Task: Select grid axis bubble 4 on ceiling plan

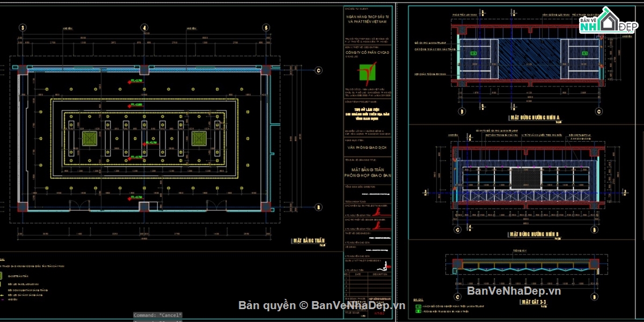Action: click(x=144, y=28)
